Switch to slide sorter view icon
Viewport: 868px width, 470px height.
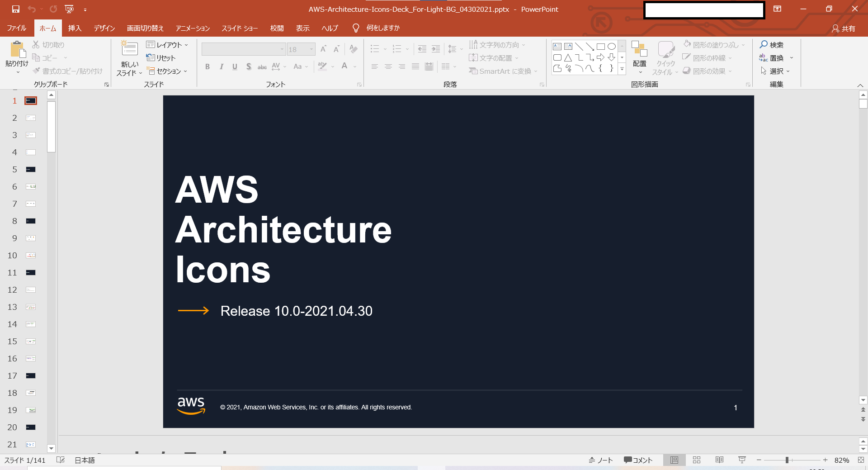pos(697,460)
